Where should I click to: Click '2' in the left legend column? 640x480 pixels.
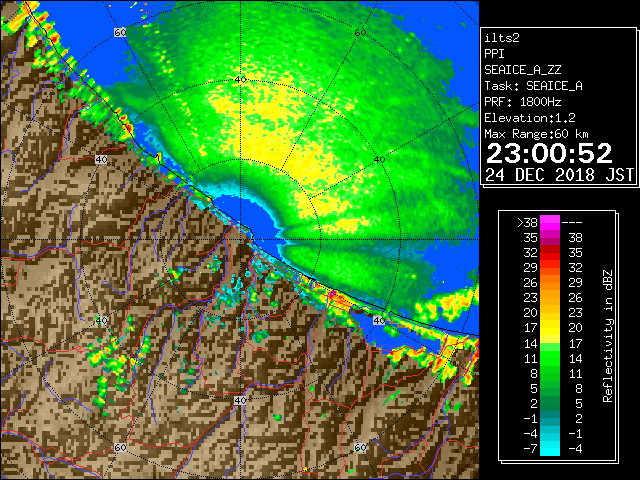pyautogui.click(x=534, y=404)
